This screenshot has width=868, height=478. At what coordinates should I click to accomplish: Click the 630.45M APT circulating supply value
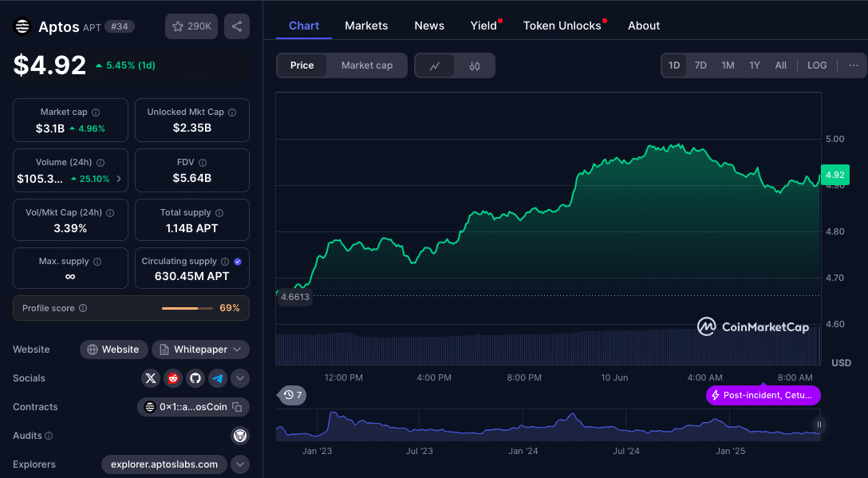point(192,276)
